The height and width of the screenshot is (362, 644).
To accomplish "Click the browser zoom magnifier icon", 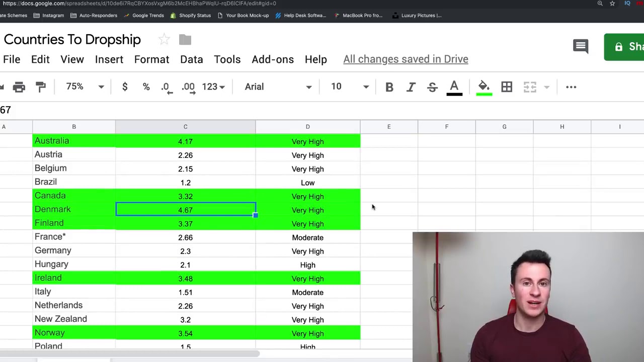I will pyautogui.click(x=600, y=4).
